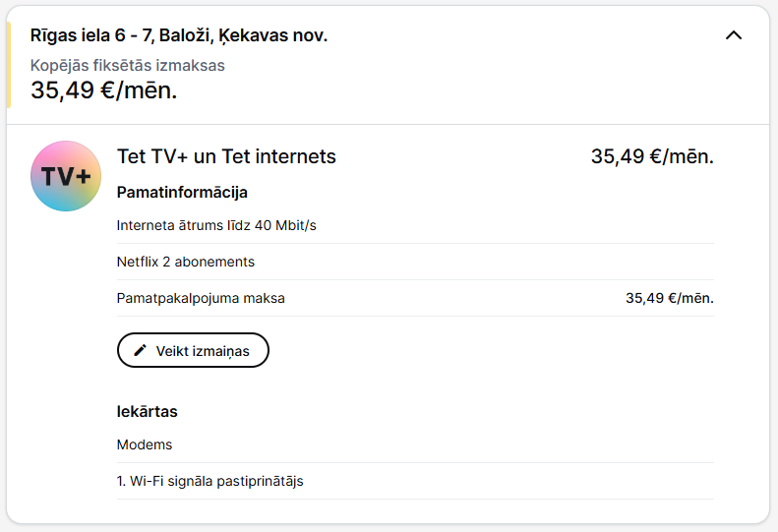Click the TV+ gradient circle logo
This screenshot has height=532, width=778.
point(66,176)
